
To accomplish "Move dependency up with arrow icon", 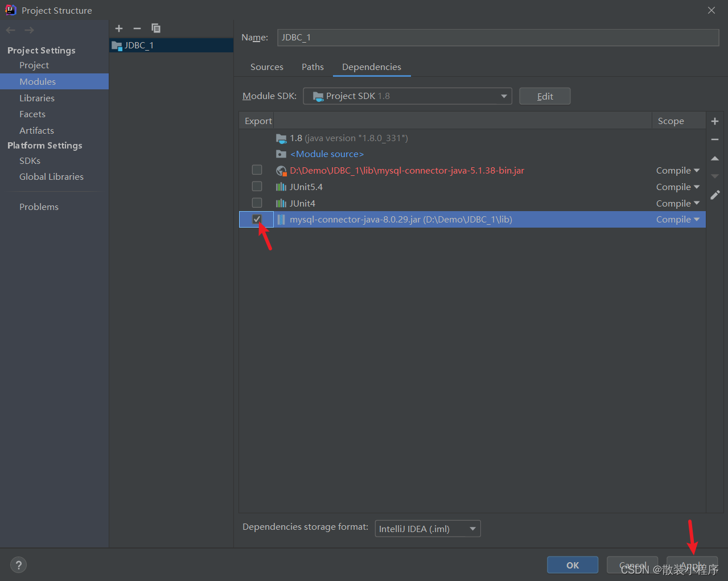I will click(715, 158).
